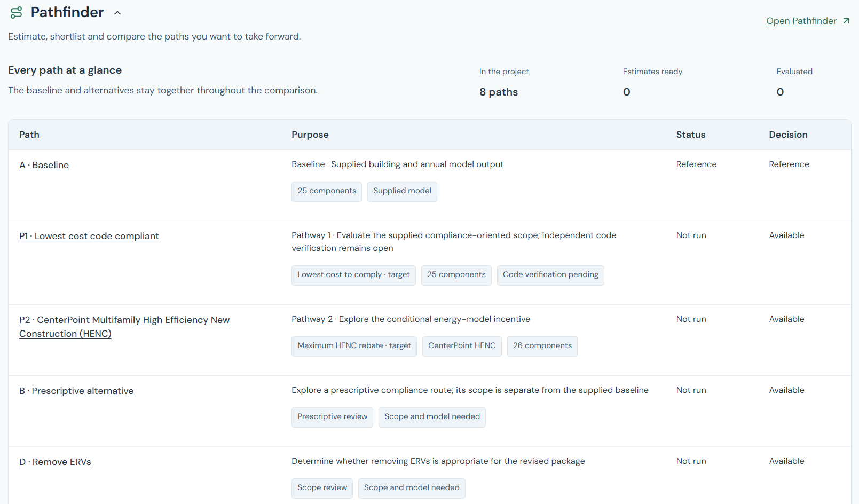
Task: Click 'Reference' status in the Baseline row
Action: click(697, 164)
